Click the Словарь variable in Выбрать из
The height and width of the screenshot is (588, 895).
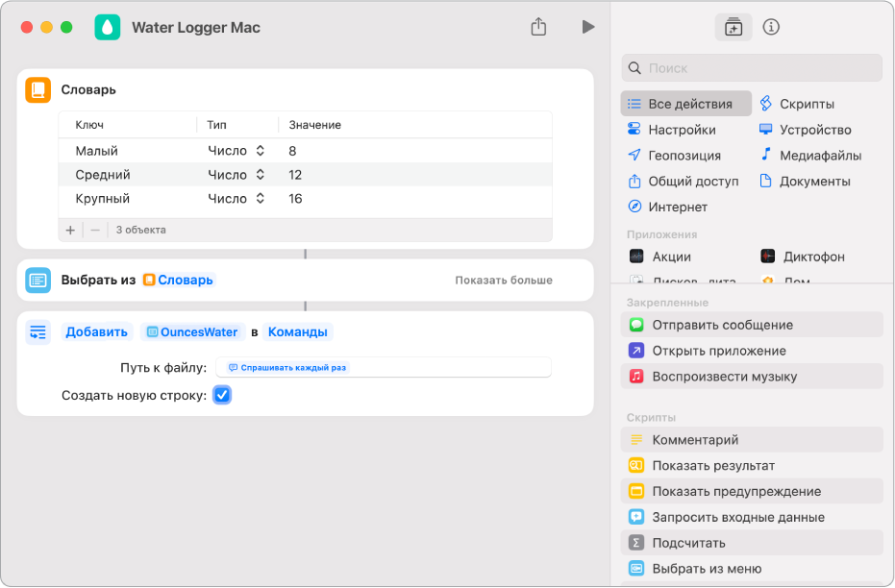pos(178,280)
